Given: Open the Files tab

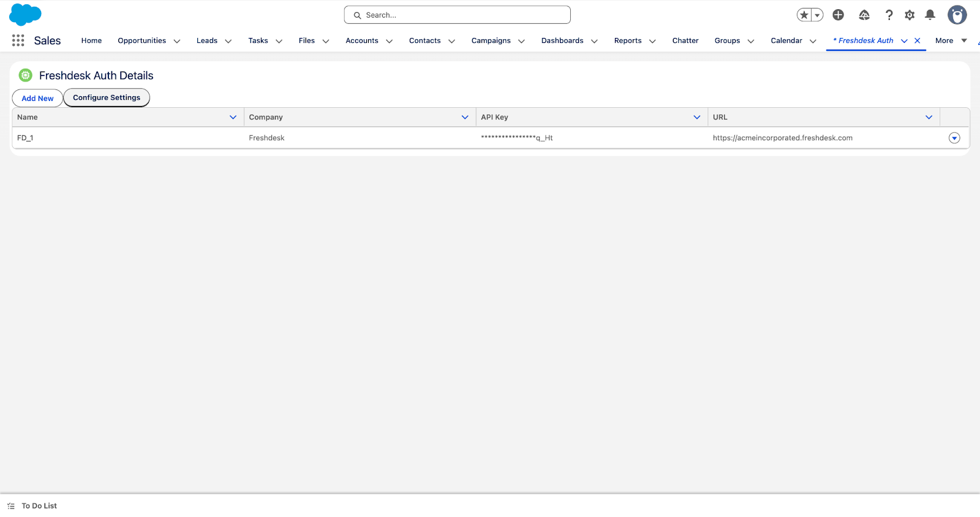Looking at the screenshot, I should (307, 40).
